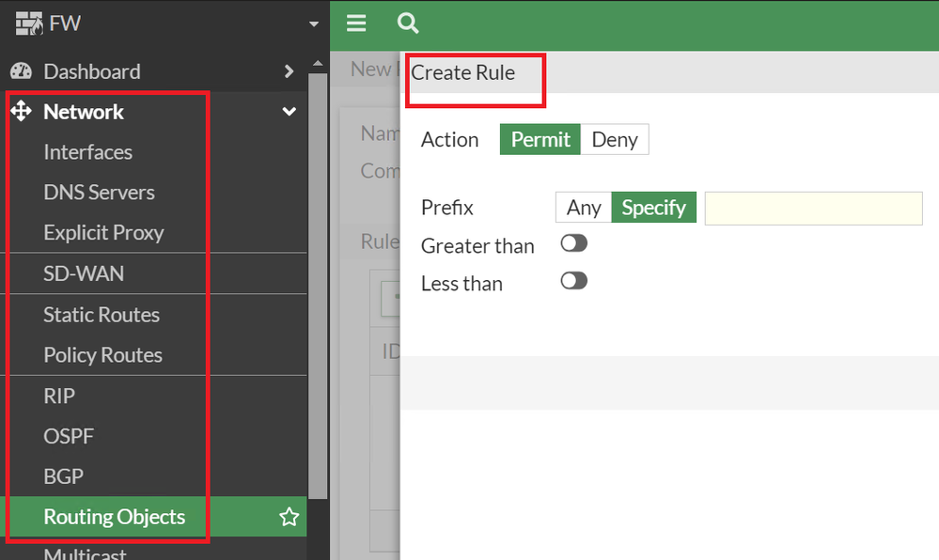
Task: Collapse the Network menu chevron
Action: (x=290, y=112)
